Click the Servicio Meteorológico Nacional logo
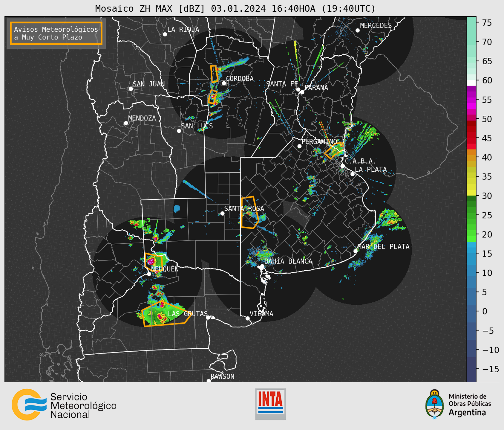 (x=64, y=405)
